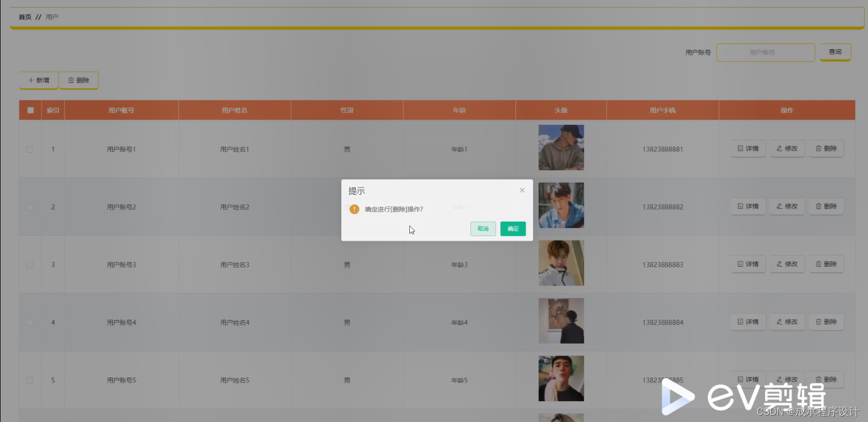Select cell 用户姓名4
868x422 pixels.
235,323
